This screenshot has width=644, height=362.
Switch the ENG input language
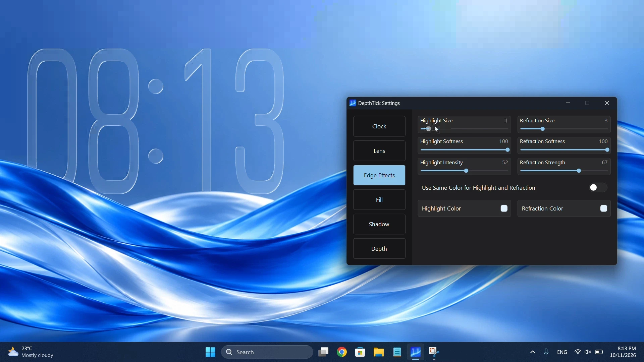pos(562,352)
